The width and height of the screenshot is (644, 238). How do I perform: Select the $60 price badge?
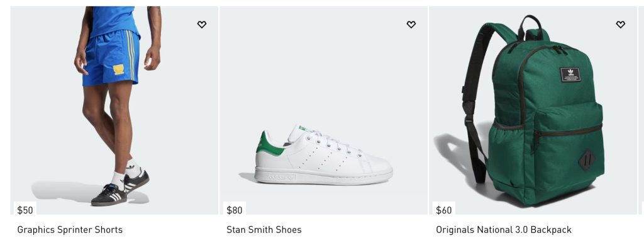[444, 210]
